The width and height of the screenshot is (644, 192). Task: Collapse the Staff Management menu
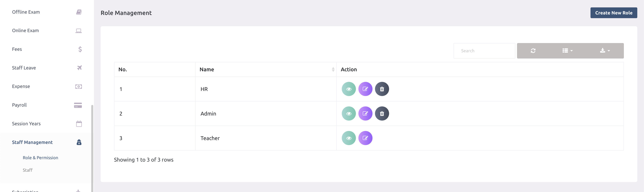point(32,142)
